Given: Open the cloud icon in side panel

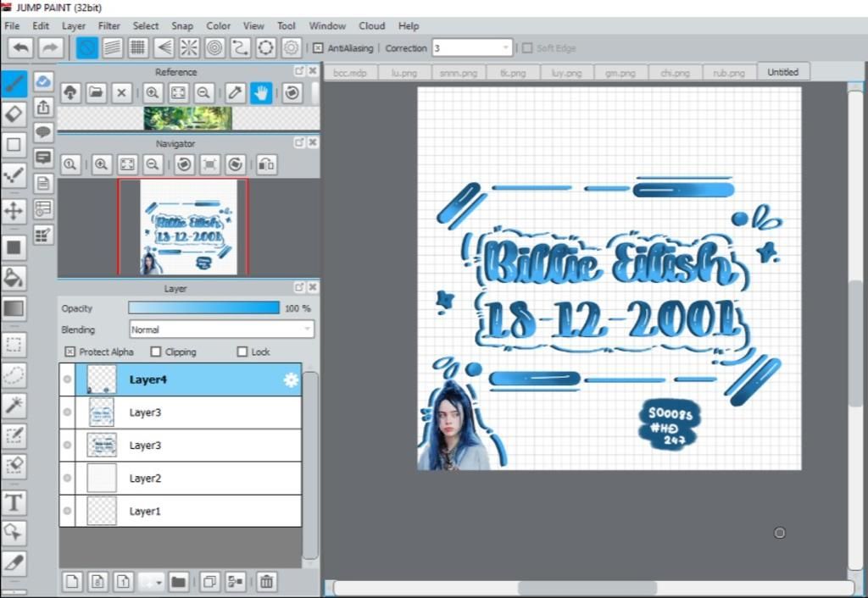Looking at the screenshot, I should 43,81.
